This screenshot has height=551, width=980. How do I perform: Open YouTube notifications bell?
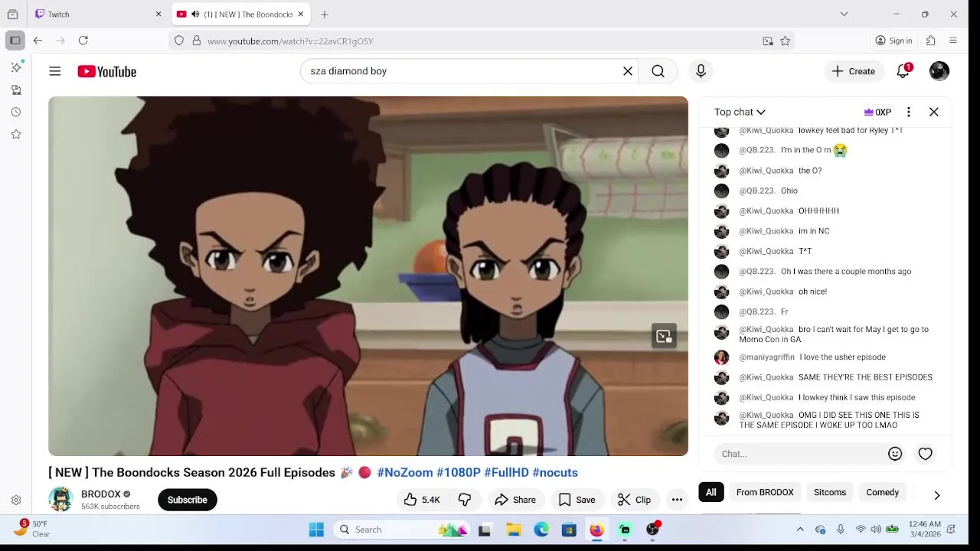(903, 71)
